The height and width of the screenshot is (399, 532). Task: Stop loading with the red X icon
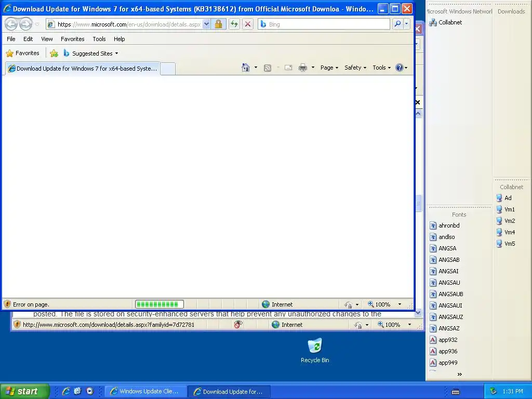click(248, 24)
